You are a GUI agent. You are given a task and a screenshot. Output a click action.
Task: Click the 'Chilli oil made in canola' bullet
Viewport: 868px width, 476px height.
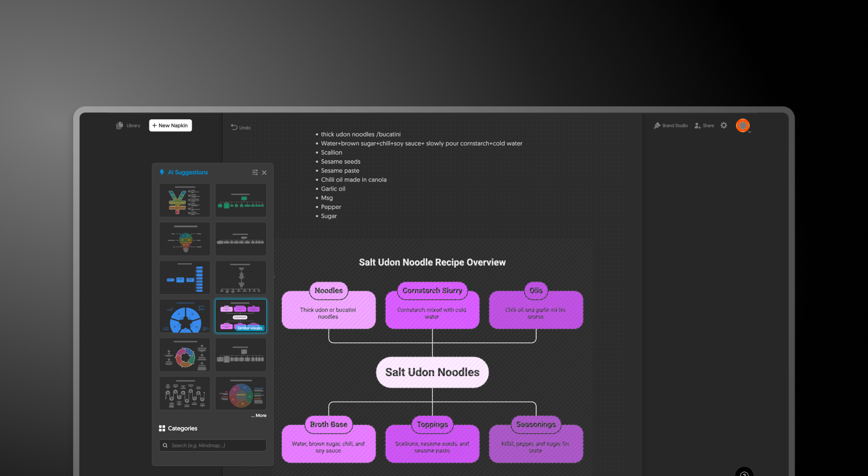coord(354,180)
